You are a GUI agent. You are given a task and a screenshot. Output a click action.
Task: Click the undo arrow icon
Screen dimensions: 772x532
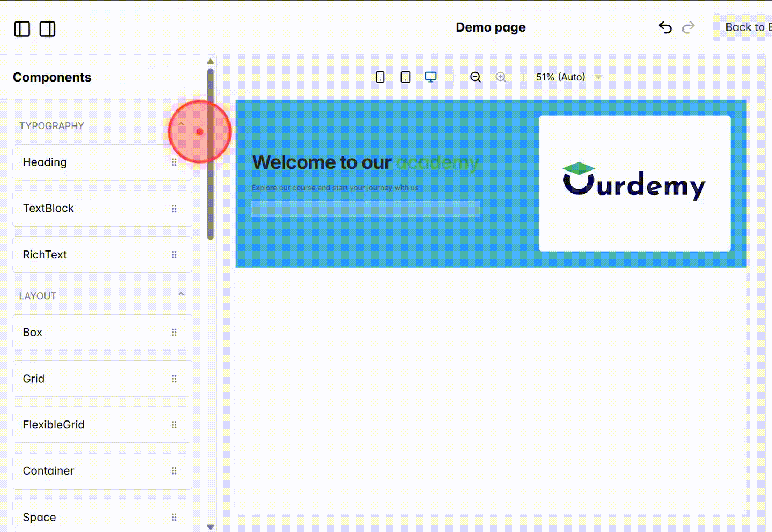click(665, 27)
